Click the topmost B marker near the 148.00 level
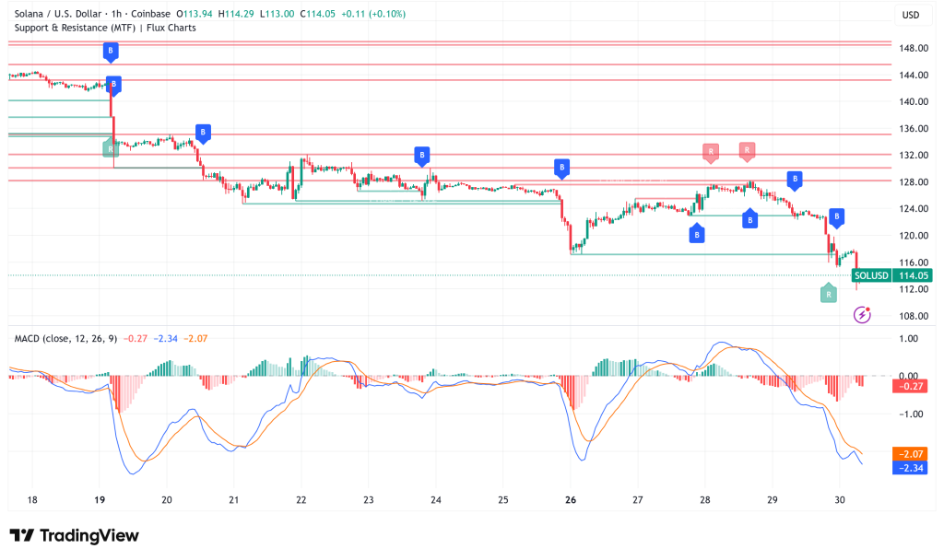 (x=112, y=52)
